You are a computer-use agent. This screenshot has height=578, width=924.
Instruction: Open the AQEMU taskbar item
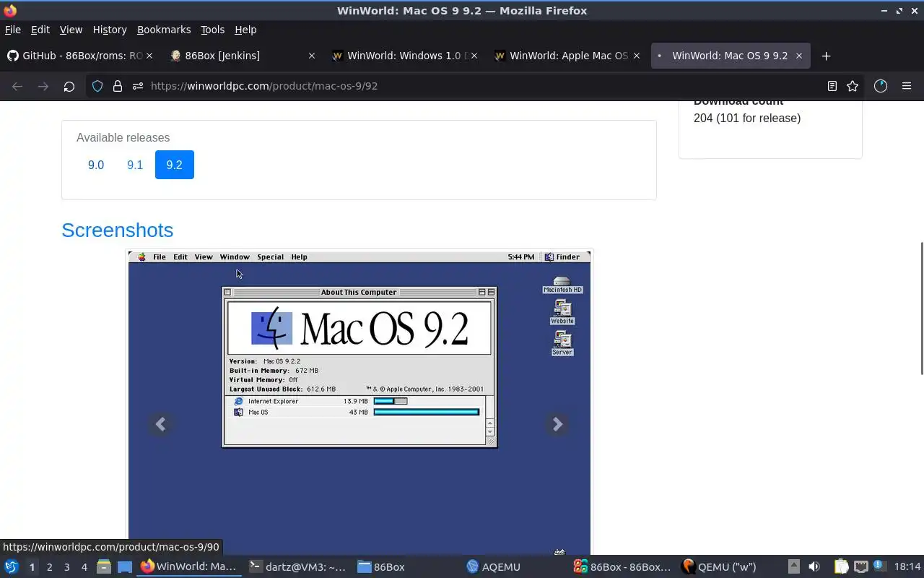coord(515,567)
